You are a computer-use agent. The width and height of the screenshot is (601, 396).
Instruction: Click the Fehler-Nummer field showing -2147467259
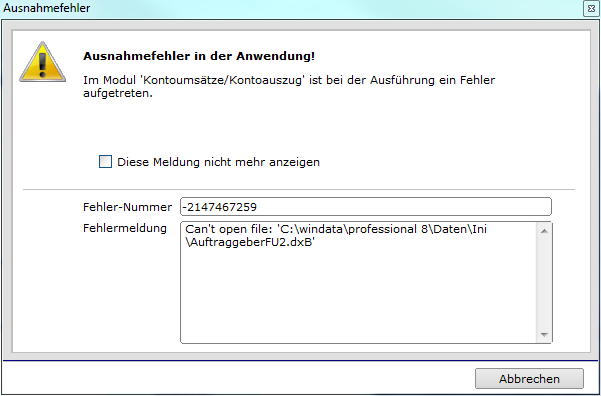366,207
